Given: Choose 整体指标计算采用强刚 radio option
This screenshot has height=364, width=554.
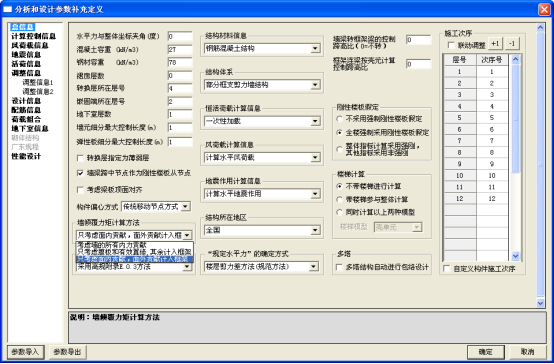Looking at the screenshot, I should point(339,149).
